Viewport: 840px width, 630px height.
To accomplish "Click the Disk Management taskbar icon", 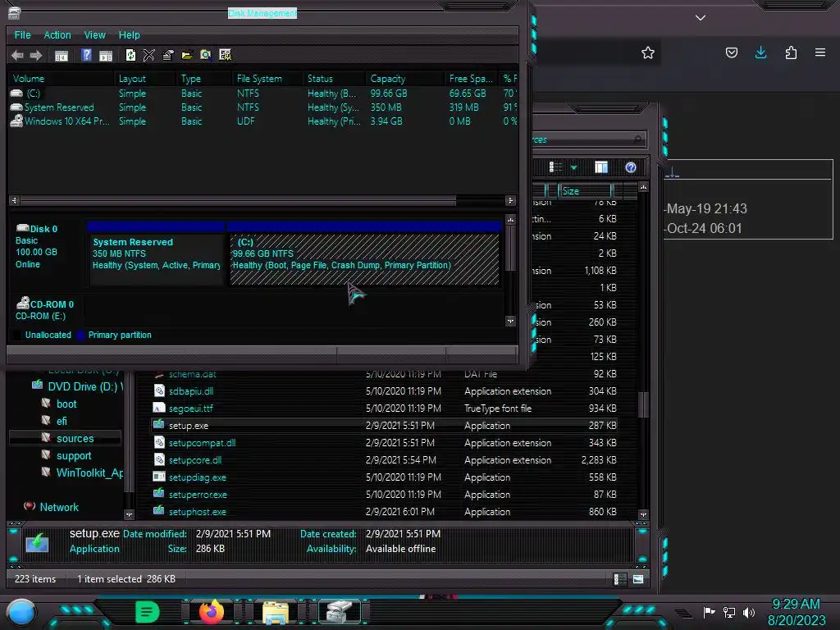I will pyautogui.click(x=340, y=612).
